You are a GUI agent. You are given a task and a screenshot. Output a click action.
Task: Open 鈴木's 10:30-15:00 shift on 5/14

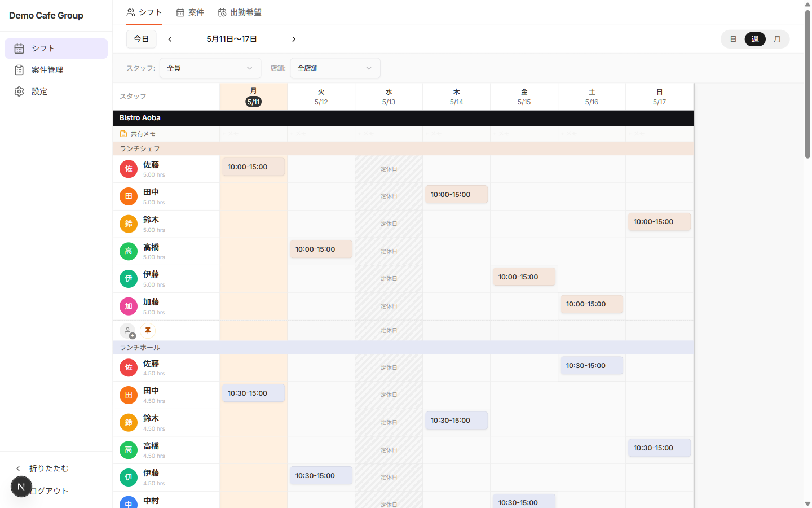pos(456,421)
